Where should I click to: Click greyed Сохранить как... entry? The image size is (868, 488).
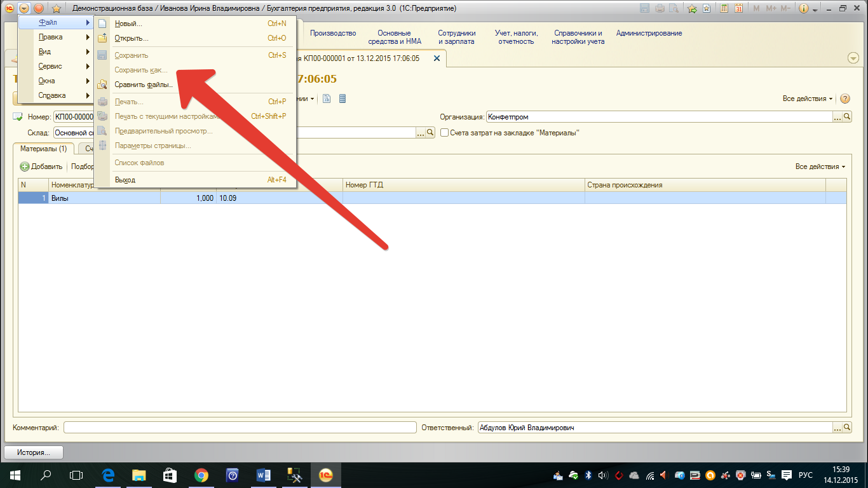195,70
